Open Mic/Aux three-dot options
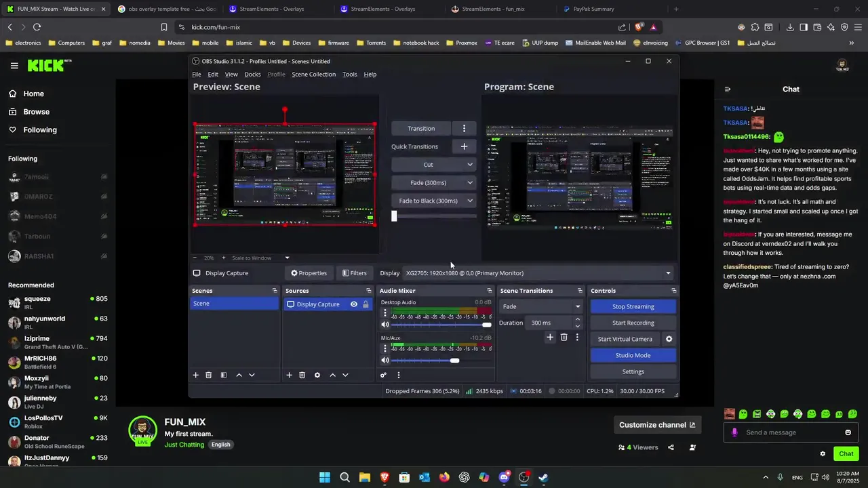The height and width of the screenshot is (488, 868). pyautogui.click(x=385, y=348)
